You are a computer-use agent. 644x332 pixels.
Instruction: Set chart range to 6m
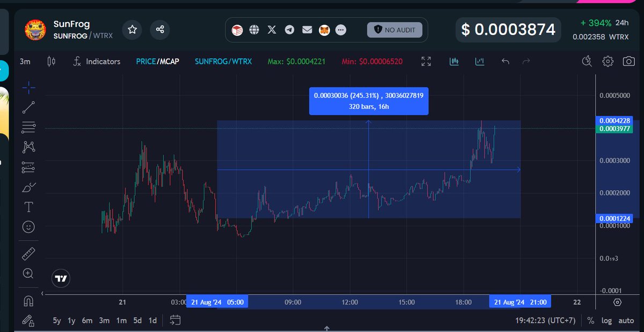pos(87,321)
